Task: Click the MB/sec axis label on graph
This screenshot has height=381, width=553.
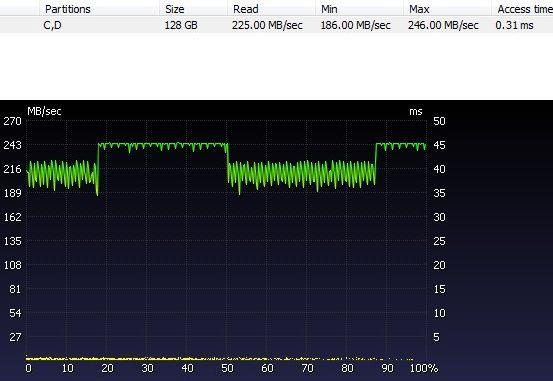Action: pyautogui.click(x=44, y=111)
